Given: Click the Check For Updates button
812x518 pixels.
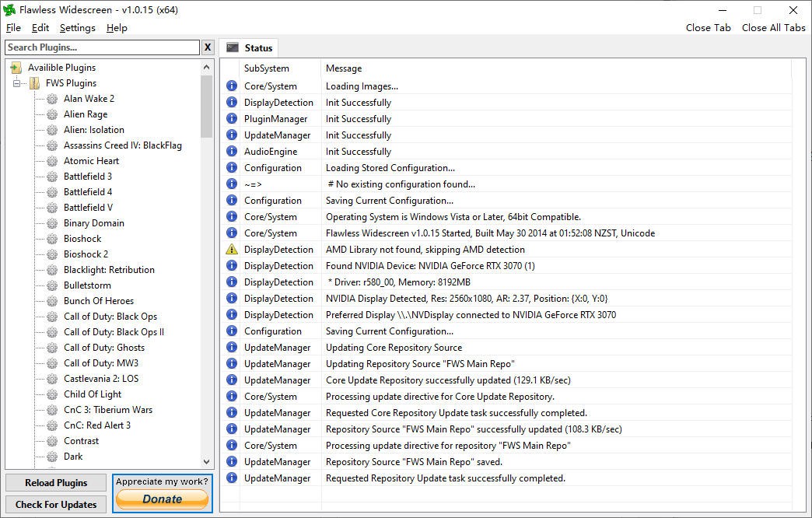Looking at the screenshot, I should [56, 505].
